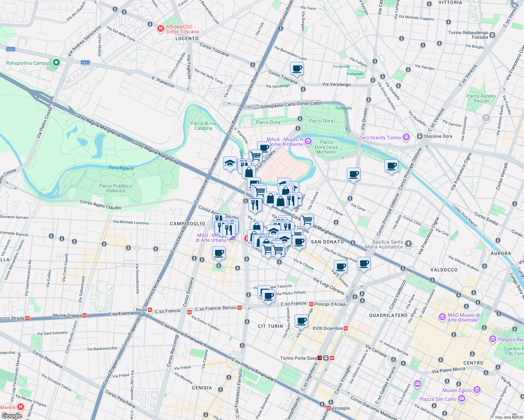This screenshot has height=420, width=524.
Task: Open the Bernini metro station icon
Action: [x=240, y=308]
